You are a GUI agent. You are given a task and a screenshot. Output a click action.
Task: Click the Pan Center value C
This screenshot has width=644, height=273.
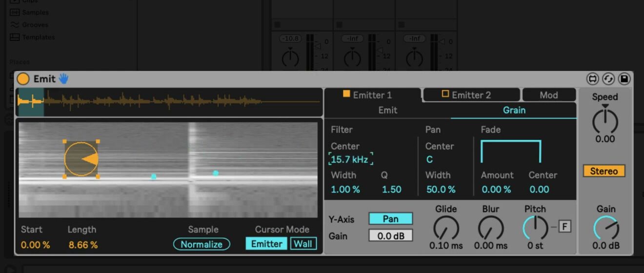[429, 159]
